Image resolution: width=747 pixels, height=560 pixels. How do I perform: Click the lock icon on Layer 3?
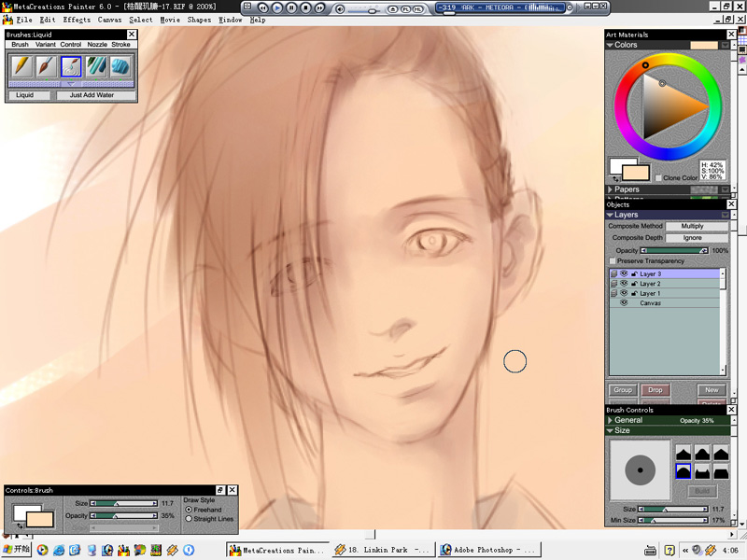pos(634,273)
